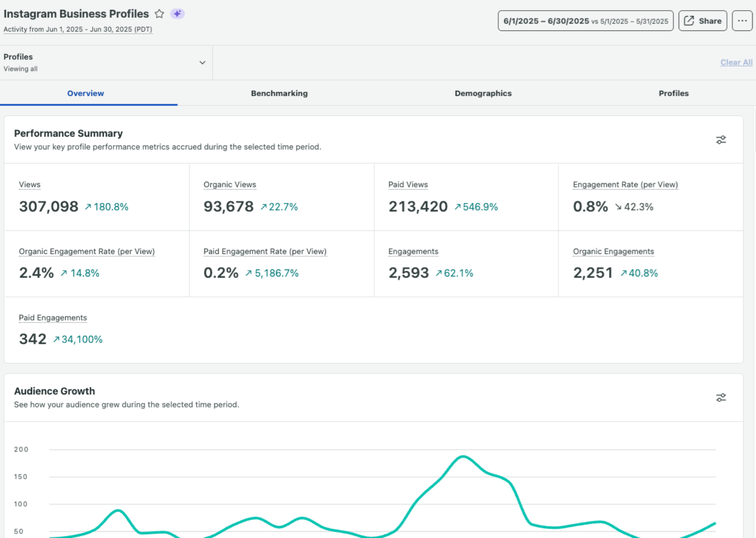This screenshot has width=756, height=538.
Task: Click the 342 paid engagements value
Action: pyautogui.click(x=33, y=339)
